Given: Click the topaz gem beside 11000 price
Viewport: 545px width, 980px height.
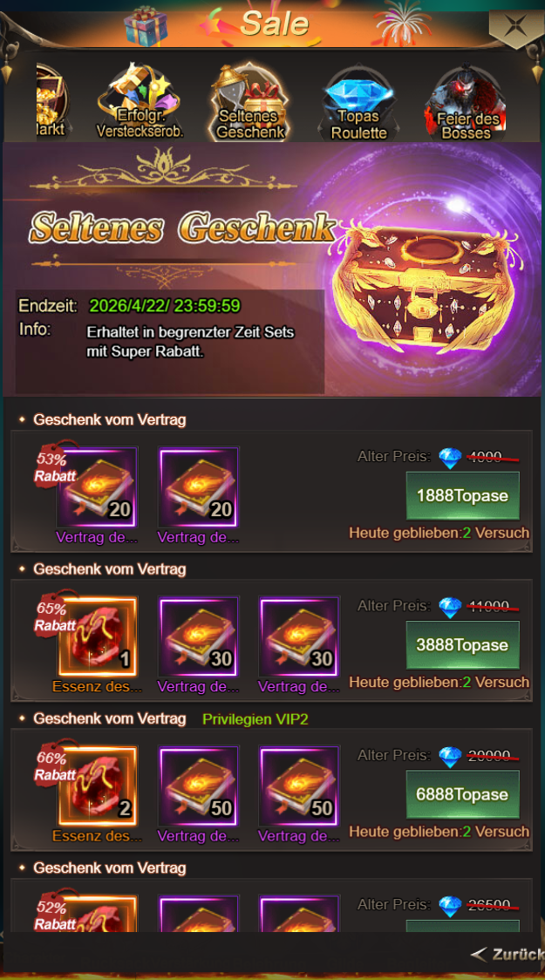Looking at the screenshot, I should point(450,607).
